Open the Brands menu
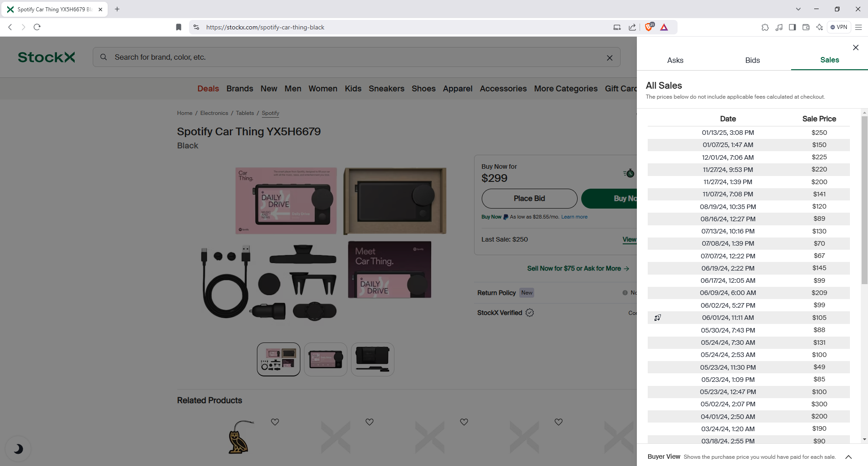Screen dimensions: 868x466 point(240,89)
